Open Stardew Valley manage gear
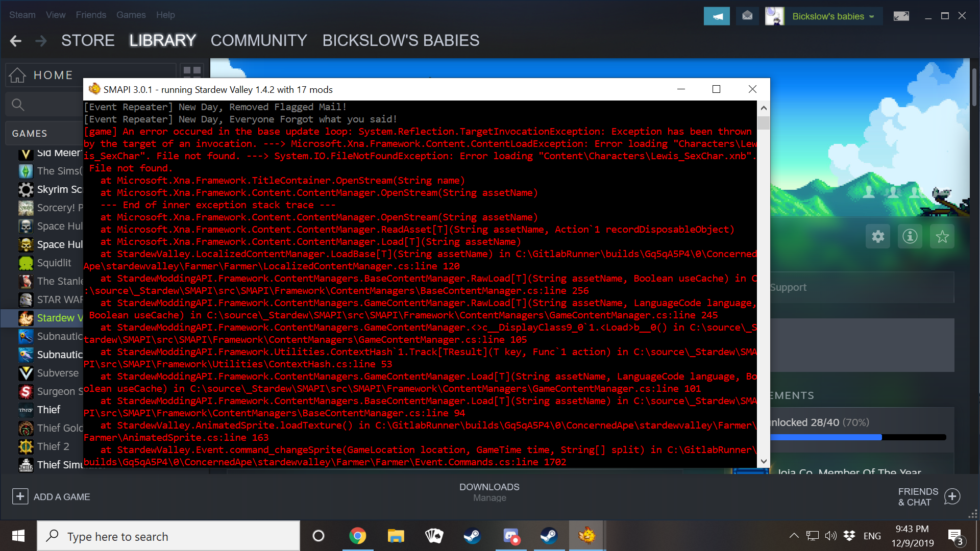The image size is (980, 551). click(x=878, y=236)
